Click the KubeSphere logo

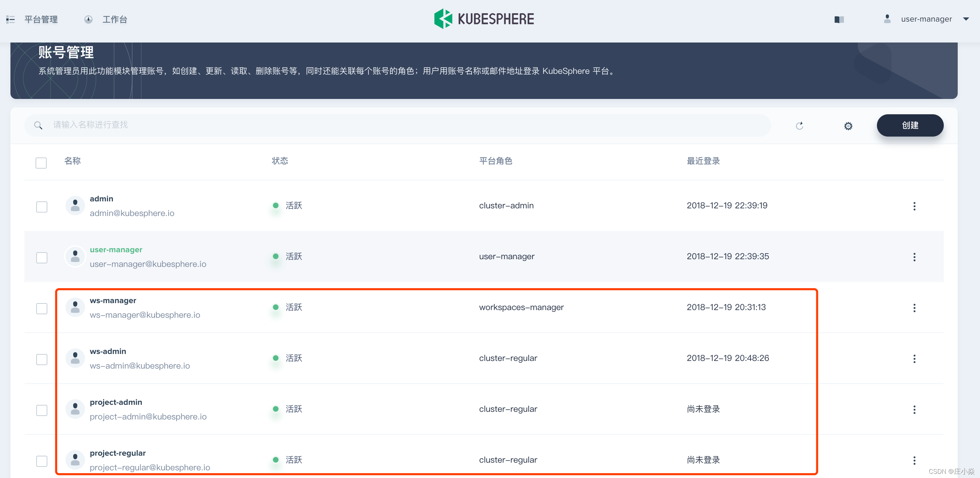pos(484,19)
